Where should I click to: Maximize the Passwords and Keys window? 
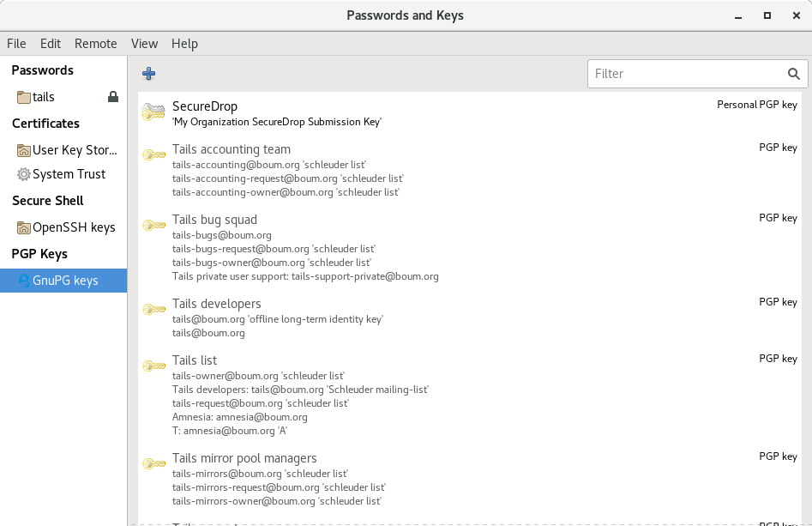pos(767,15)
